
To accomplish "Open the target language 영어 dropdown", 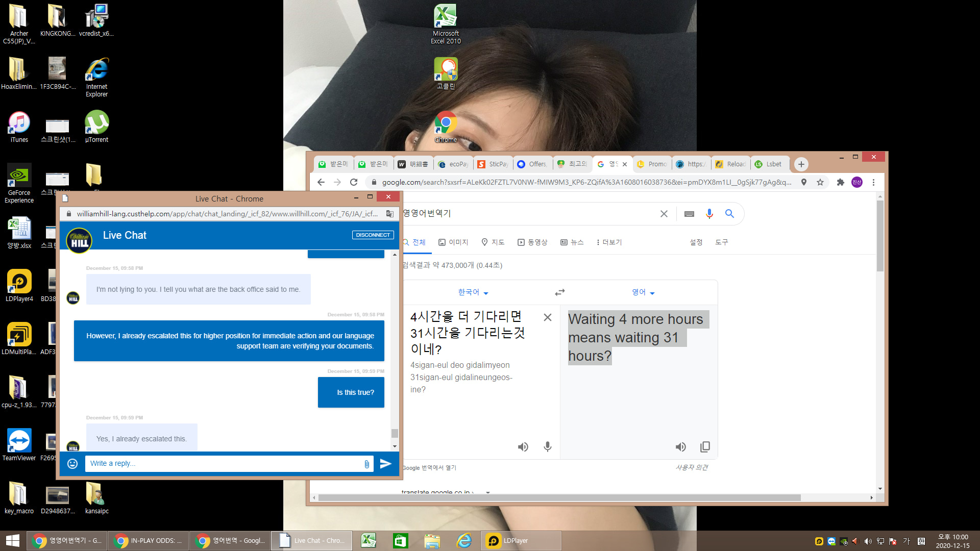I will pyautogui.click(x=643, y=292).
